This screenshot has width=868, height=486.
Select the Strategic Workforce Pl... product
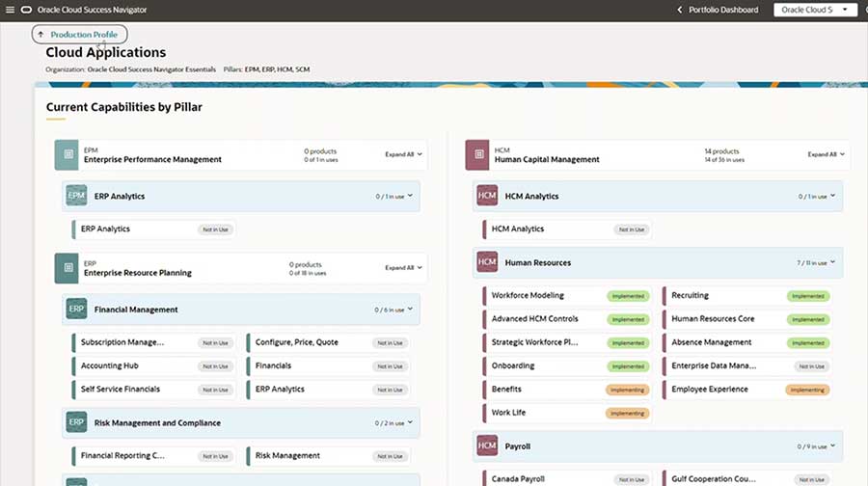tap(567, 342)
